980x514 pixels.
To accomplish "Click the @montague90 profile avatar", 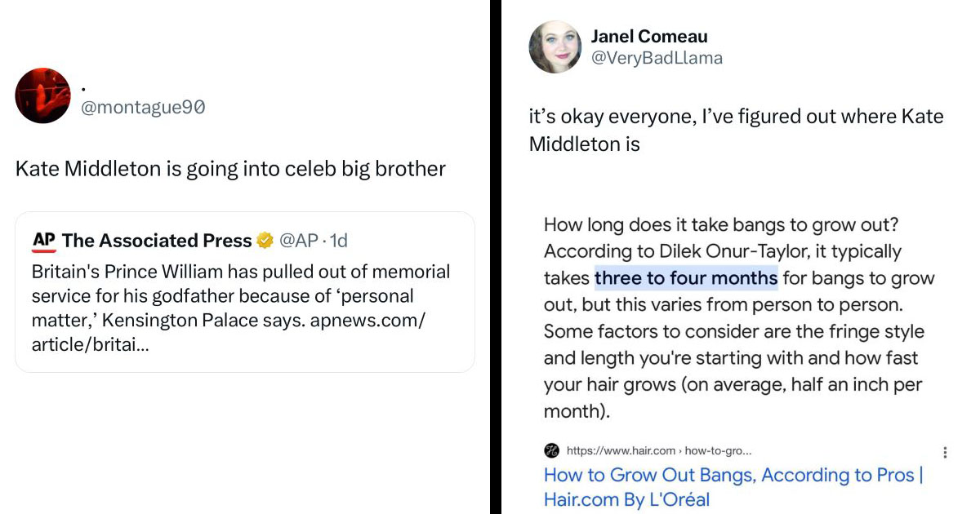I will 43,95.
